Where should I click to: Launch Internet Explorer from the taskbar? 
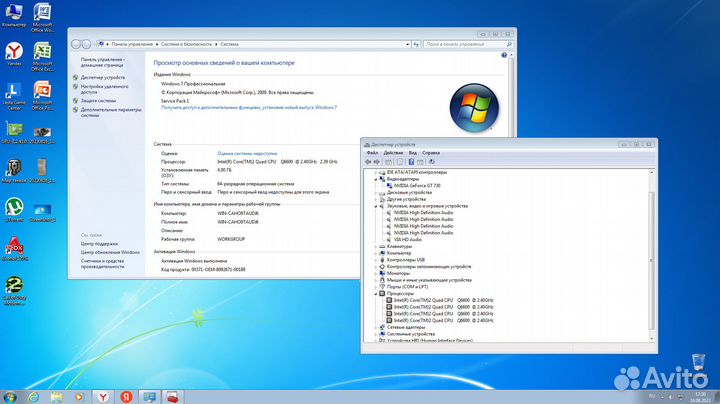34,397
